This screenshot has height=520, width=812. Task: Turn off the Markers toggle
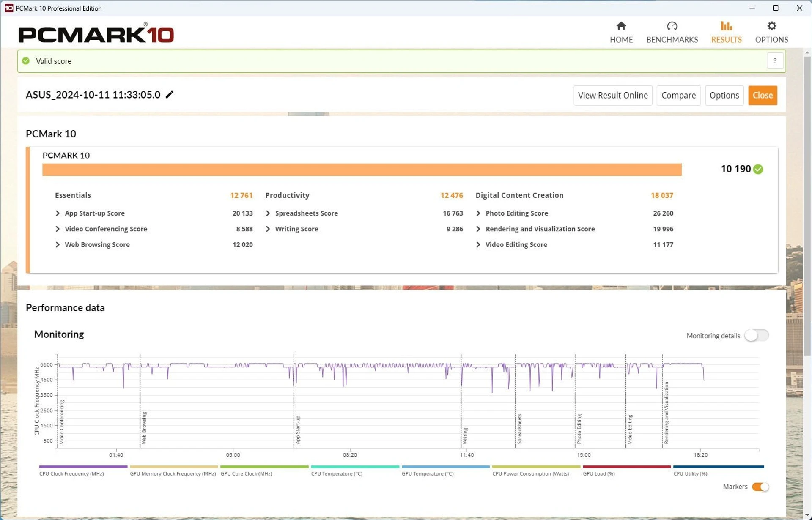760,487
